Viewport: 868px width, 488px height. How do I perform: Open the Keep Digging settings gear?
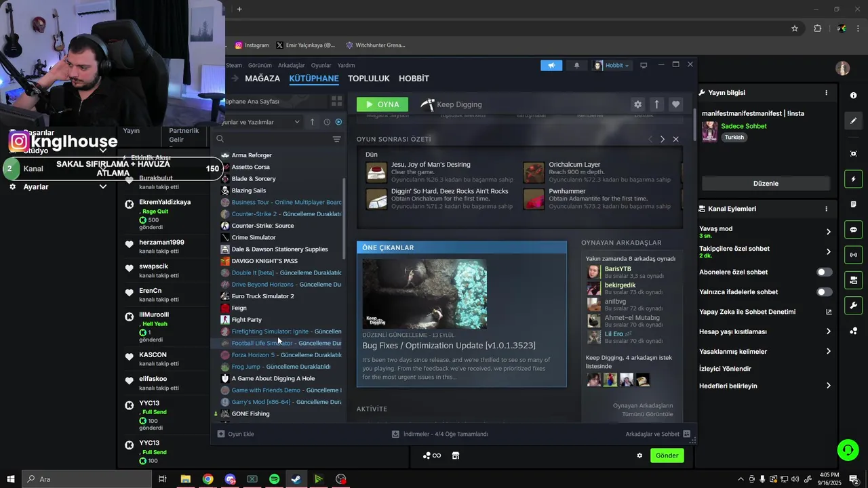pyautogui.click(x=637, y=104)
